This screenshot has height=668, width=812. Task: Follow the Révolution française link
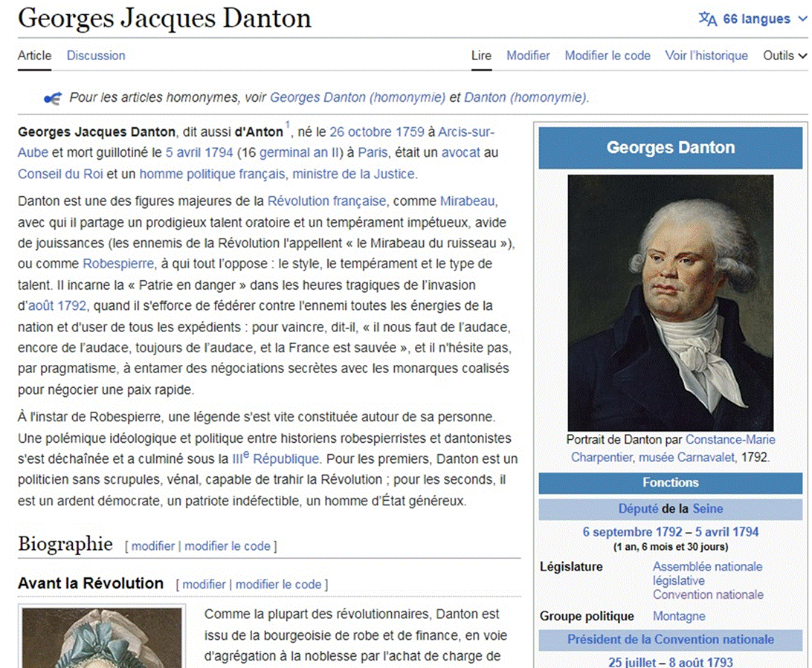[326, 201]
